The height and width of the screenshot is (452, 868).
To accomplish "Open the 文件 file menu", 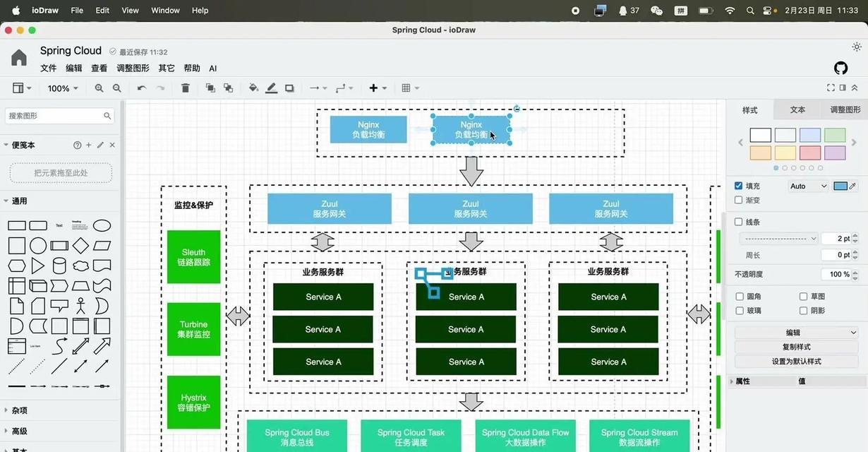I will [x=49, y=69].
